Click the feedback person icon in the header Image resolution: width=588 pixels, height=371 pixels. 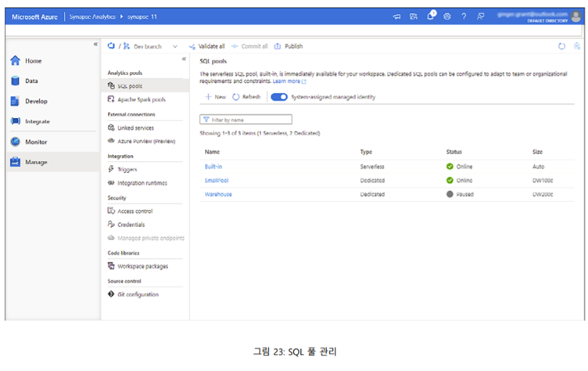pos(480,16)
